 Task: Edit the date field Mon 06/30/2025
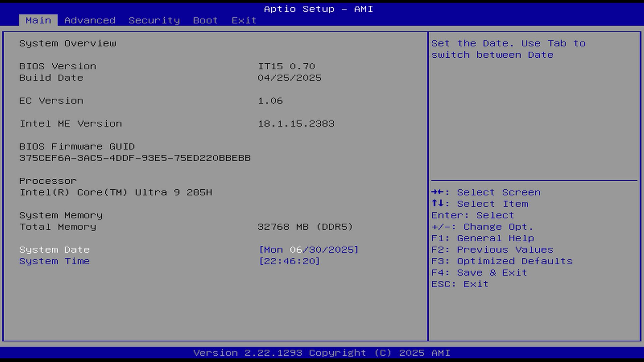(x=309, y=250)
